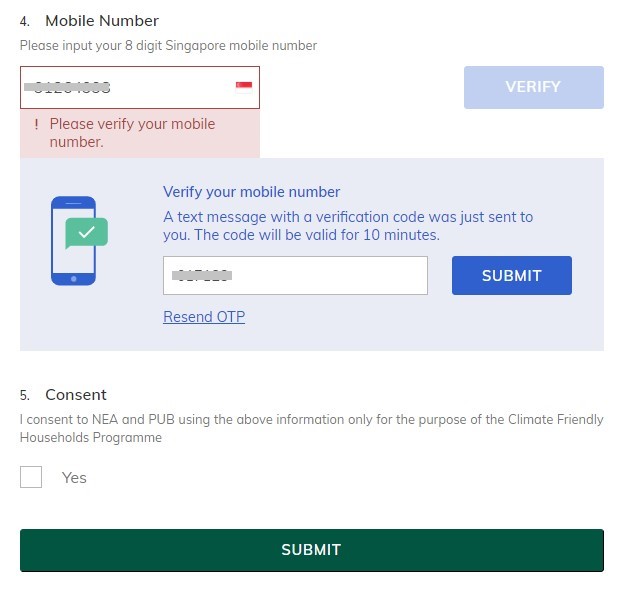Click the Singapore flag icon
The height and width of the screenshot is (611, 637).
point(244,87)
